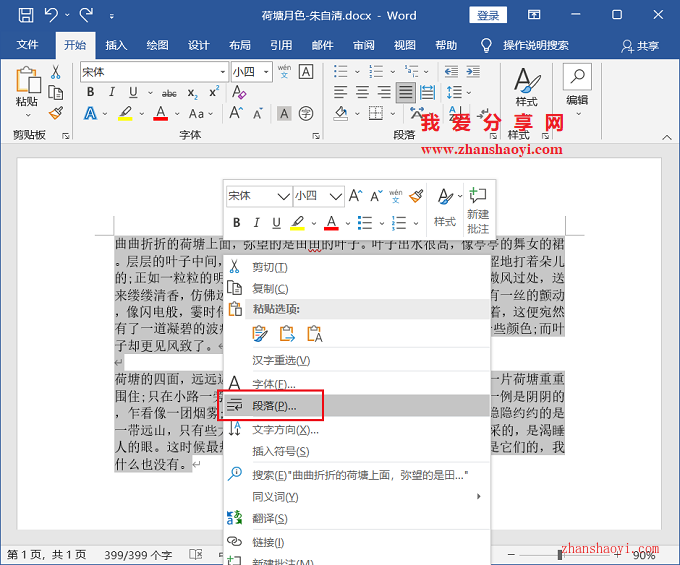Align text left in ribbon
680x565 pixels.
pyautogui.click(x=340, y=92)
